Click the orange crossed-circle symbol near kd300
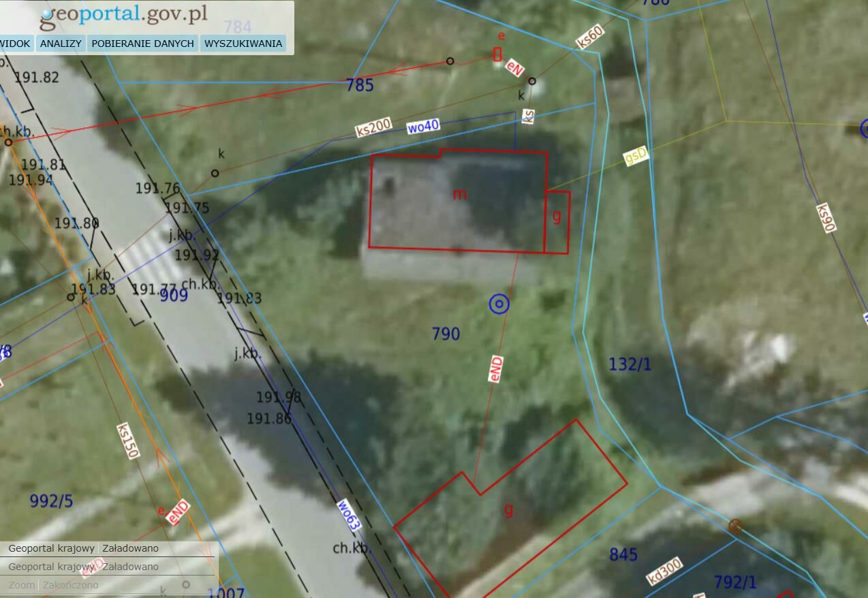 click(735, 526)
